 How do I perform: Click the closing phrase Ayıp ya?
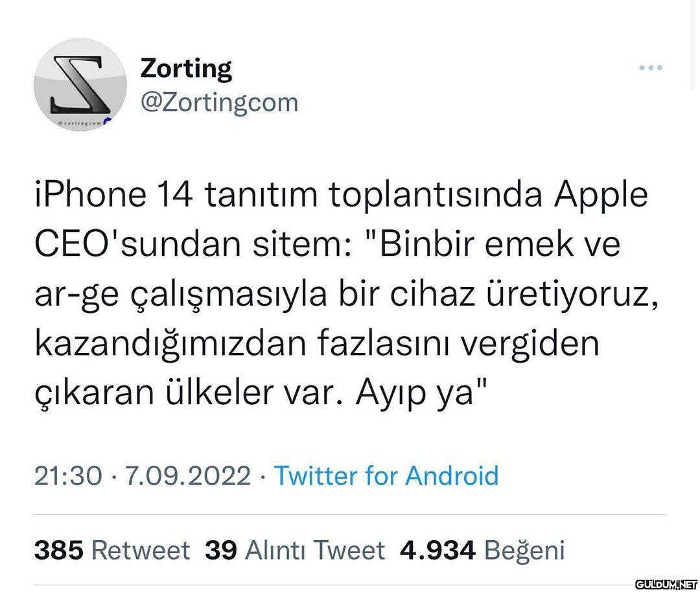pyautogui.click(x=415, y=395)
